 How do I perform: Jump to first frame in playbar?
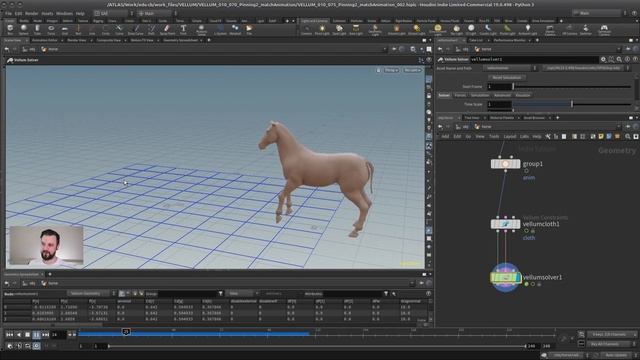point(9,335)
